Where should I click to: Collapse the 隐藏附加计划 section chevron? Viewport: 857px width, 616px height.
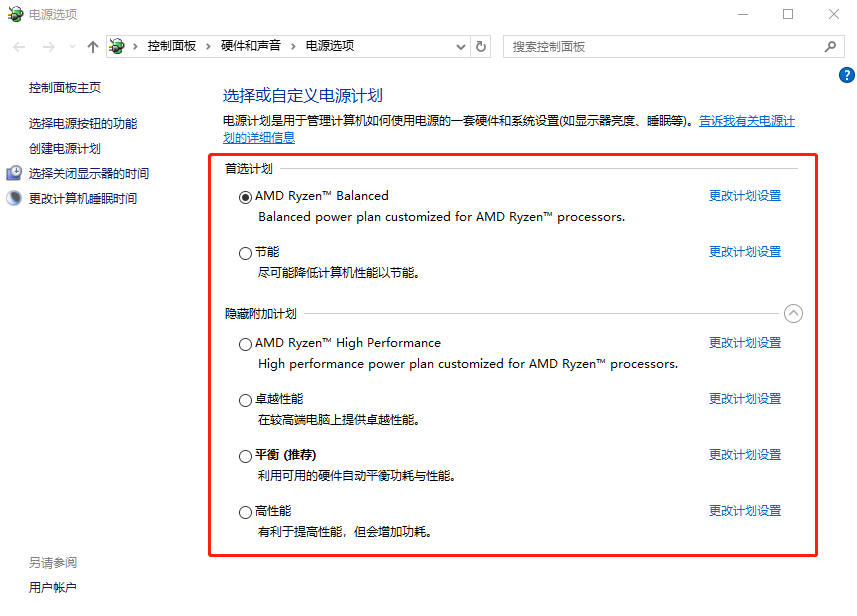coord(794,313)
